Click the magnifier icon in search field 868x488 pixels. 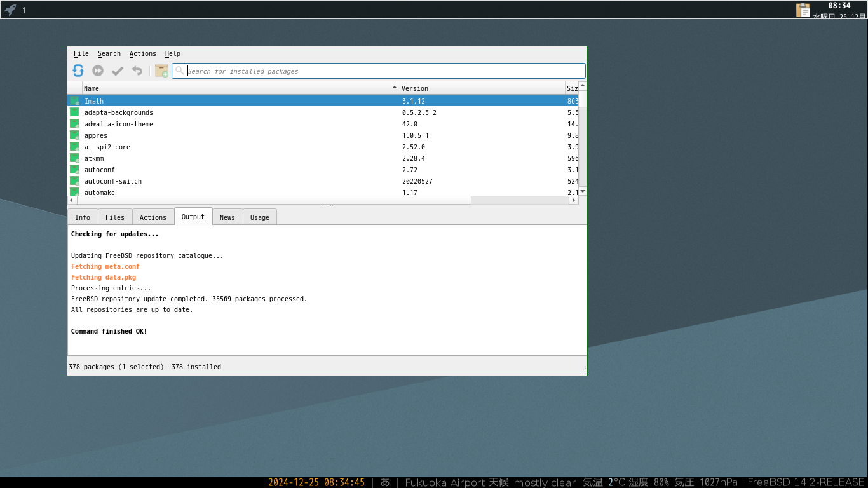[180, 71]
